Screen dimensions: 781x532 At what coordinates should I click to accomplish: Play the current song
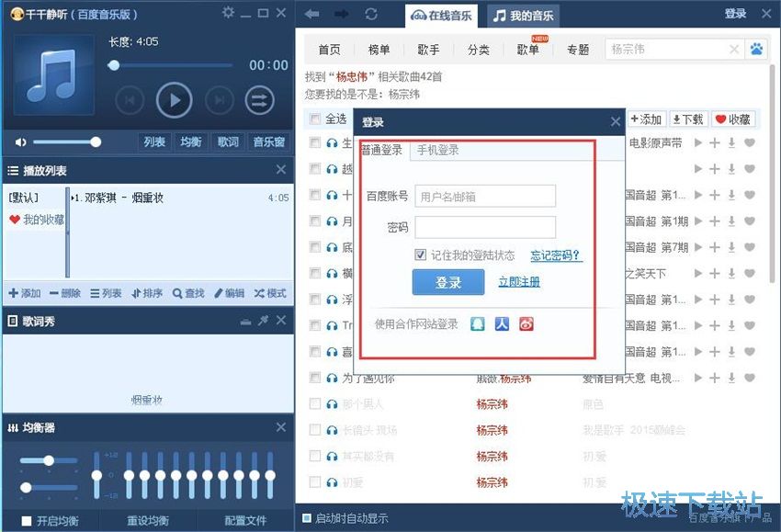(x=174, y=100)
